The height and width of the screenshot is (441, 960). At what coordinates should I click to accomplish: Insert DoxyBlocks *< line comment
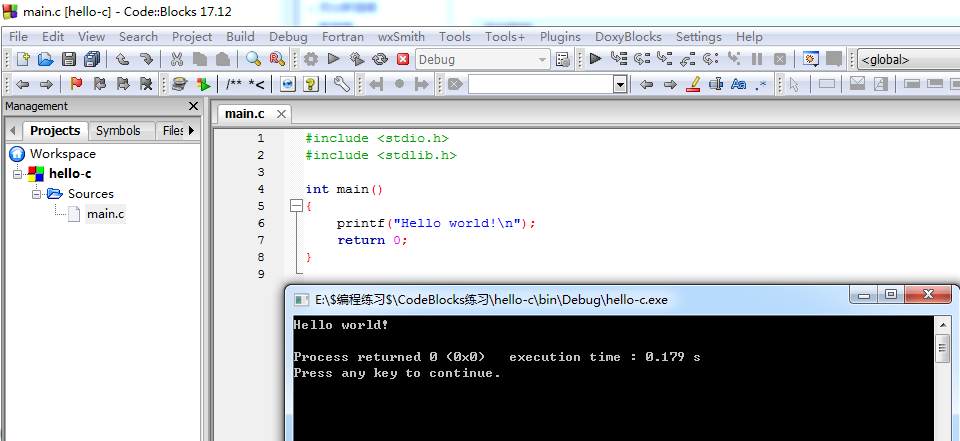[257, 84]
